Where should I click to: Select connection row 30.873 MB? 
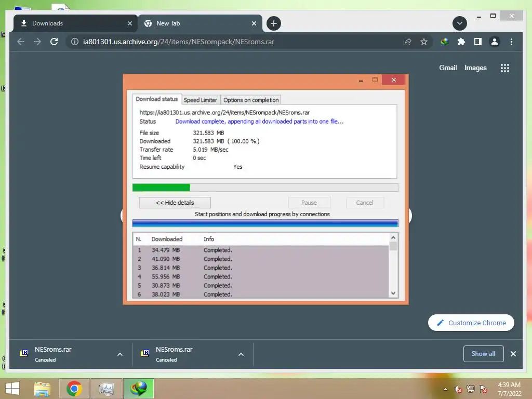click(x=261, y=285)
